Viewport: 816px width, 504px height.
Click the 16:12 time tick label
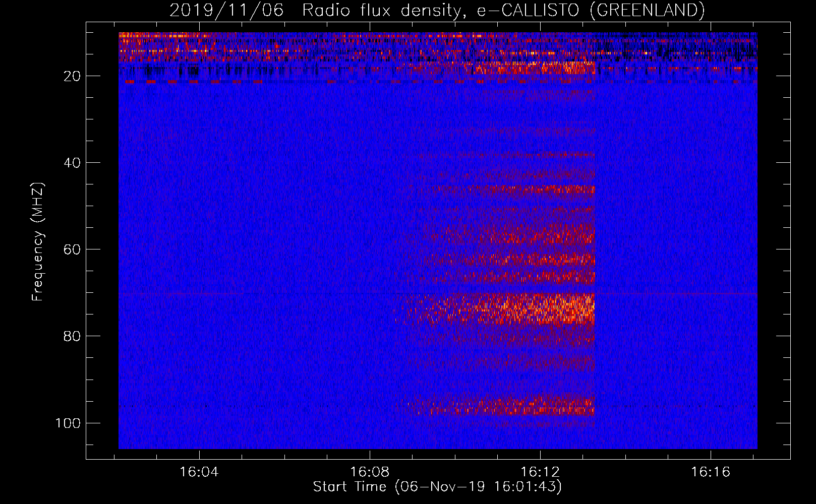pos(540,472)
